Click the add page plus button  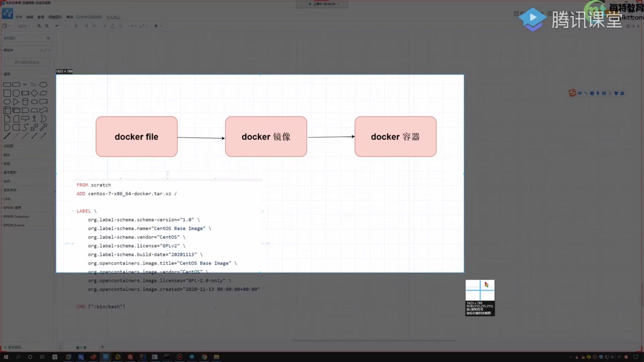click(103, 347)
